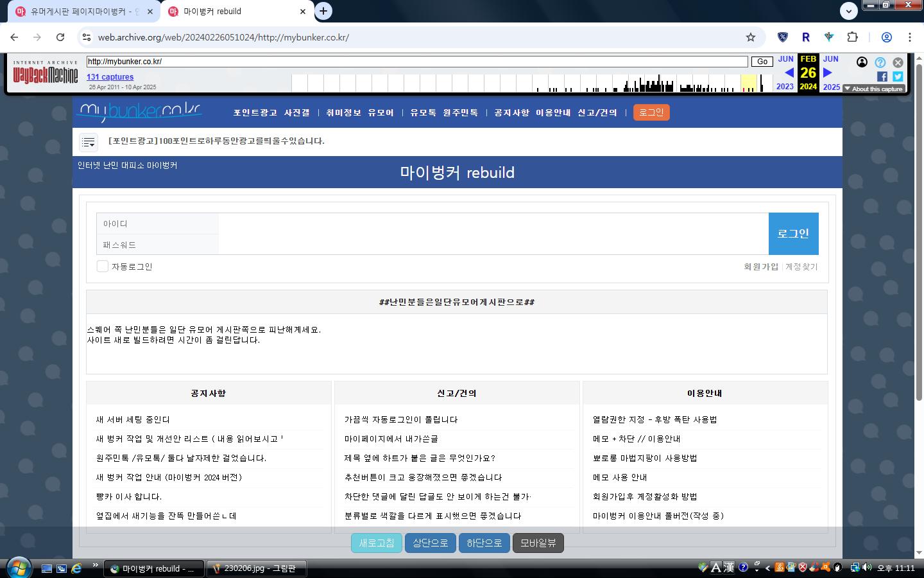Screen dimensions: 924x578
Task: Click the hamburger list icon beside the notice
Action: click(89, 142)
